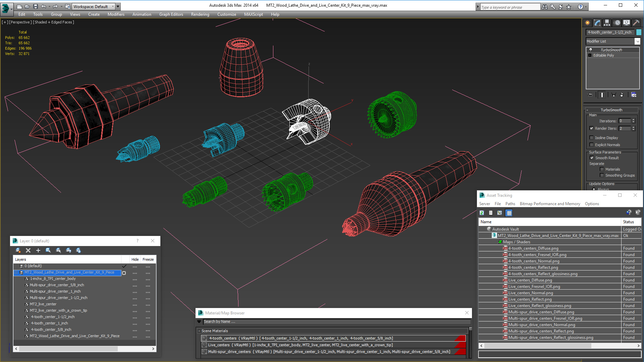Open the Utilities hammer panel tab
The image size is (644, 362).
(x=636, y=23)
